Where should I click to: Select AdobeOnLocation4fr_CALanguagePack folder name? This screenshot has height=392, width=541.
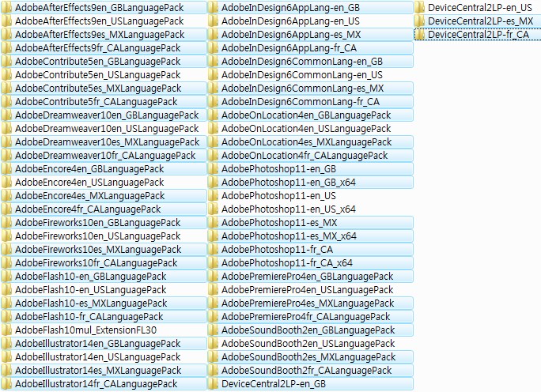305,156
